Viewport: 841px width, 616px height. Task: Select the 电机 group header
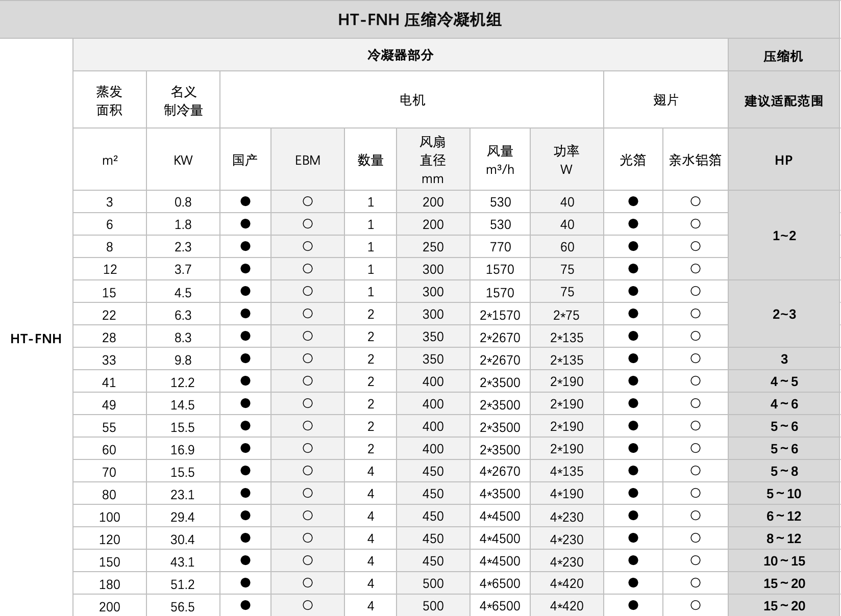(412, 100)
